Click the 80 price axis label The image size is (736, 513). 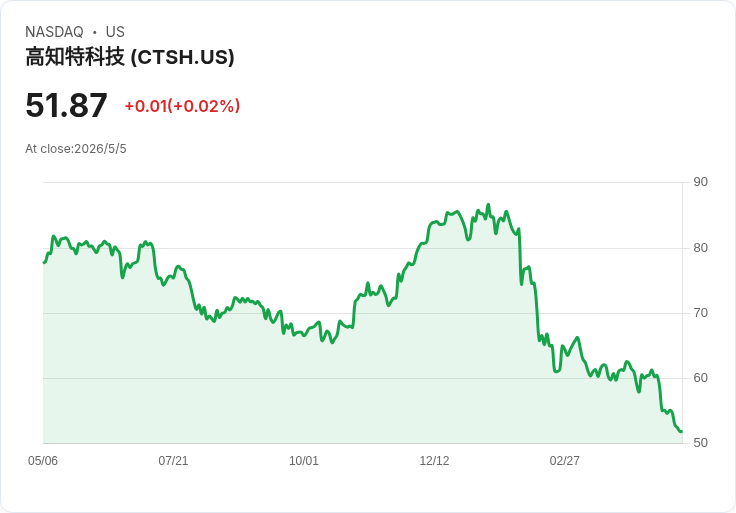pos(700,247)
